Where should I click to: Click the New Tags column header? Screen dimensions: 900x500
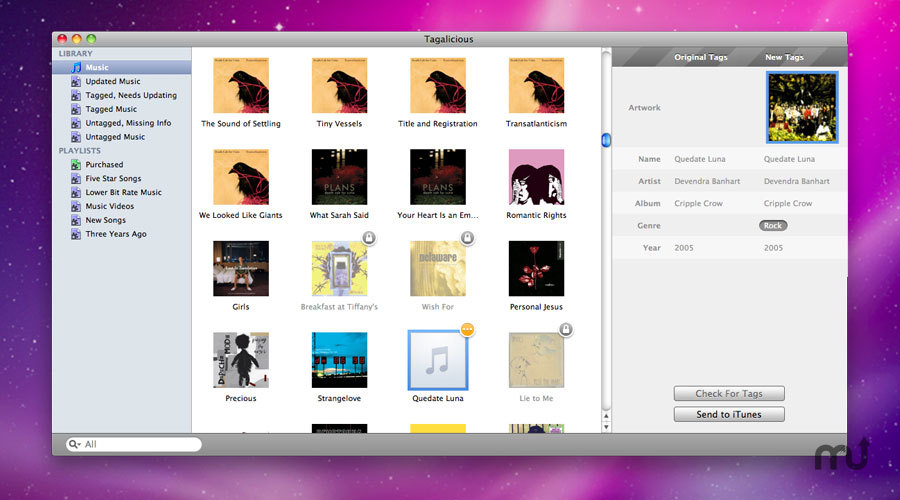point(784,57)
